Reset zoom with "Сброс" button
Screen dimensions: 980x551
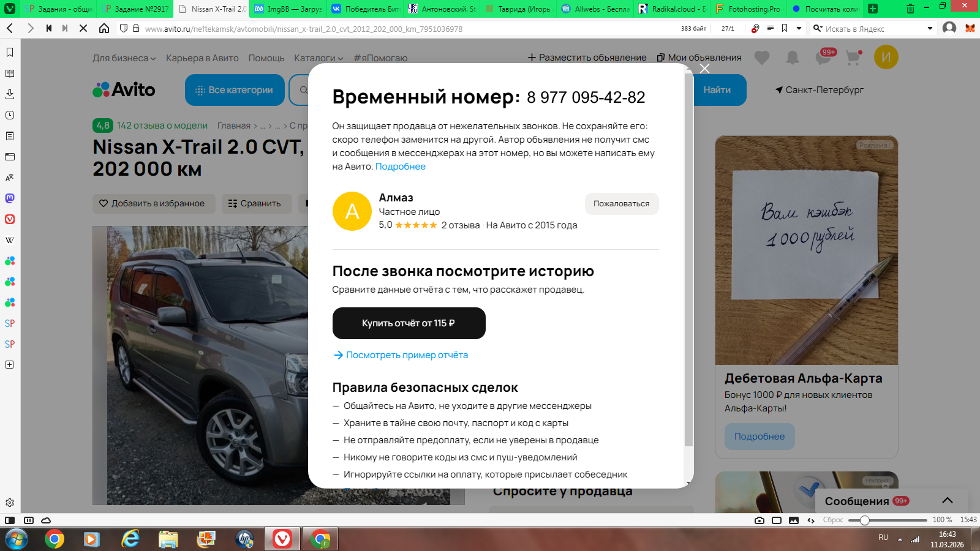(833, 520)
